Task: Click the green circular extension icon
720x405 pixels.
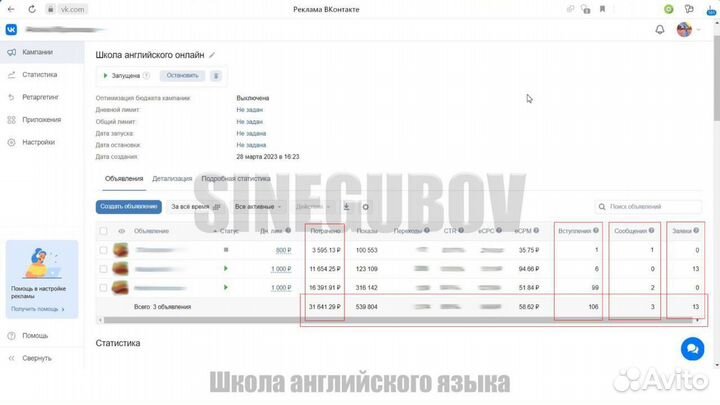Action: [669, 9]
